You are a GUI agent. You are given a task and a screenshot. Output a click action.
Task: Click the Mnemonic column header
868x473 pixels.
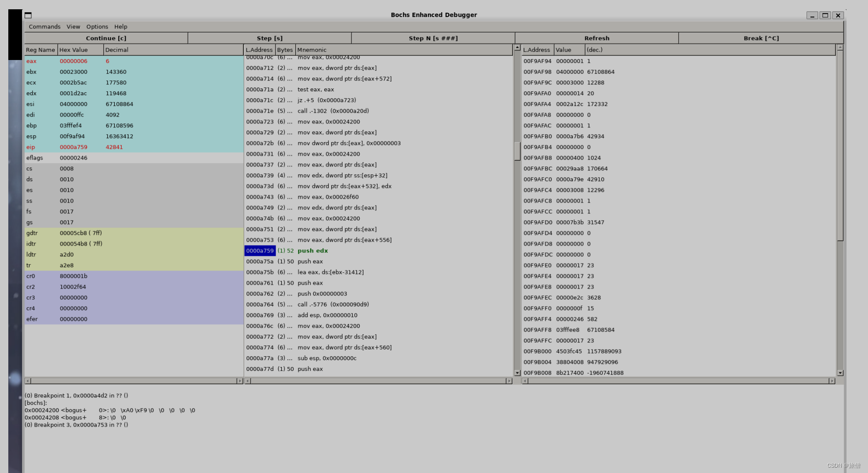(404, 50)
